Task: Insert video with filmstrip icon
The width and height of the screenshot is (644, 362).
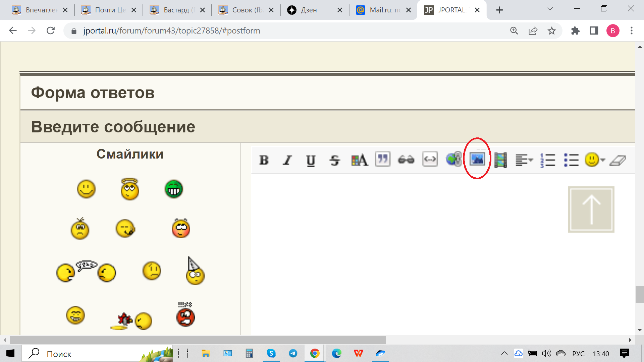Action: 500,160
